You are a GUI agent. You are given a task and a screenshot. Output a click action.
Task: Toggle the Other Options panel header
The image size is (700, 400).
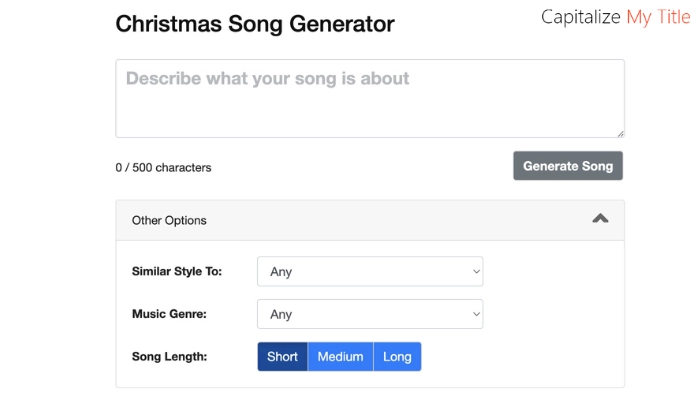pyautogui.click(x=370, y=220)
